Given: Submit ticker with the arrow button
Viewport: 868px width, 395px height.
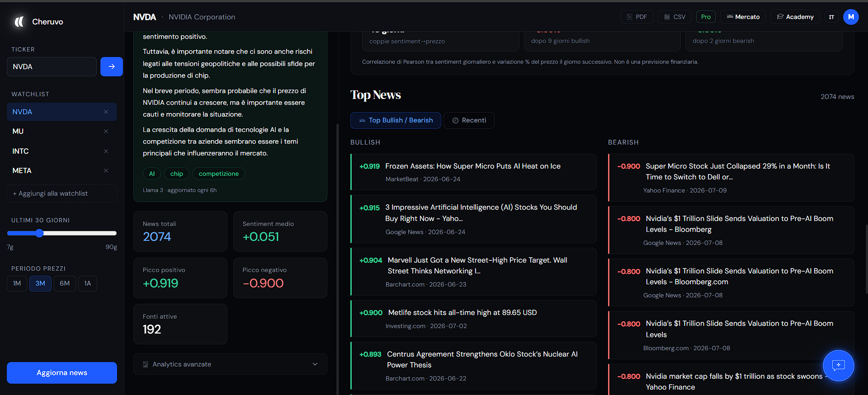Looking at the screenshot, I should [x=112, y=66].
